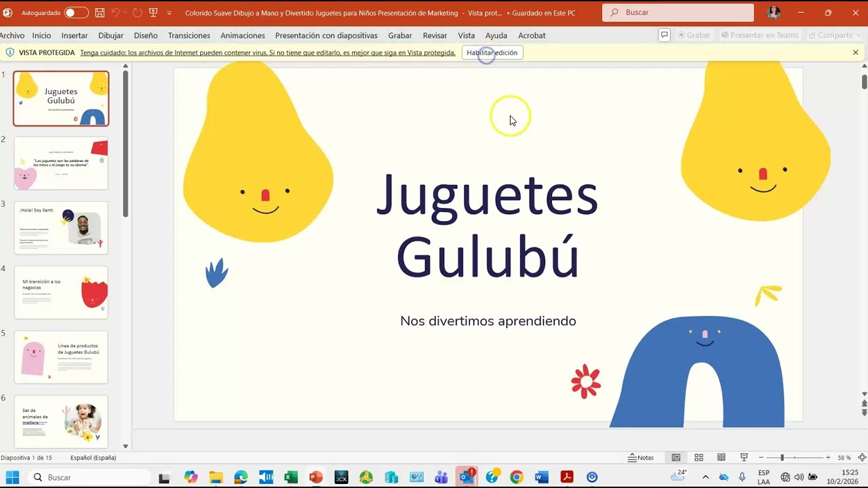Toggle the Notas notes pane button
The width and height of the screenshot is (868, 488).
click(x=641, y=457)
